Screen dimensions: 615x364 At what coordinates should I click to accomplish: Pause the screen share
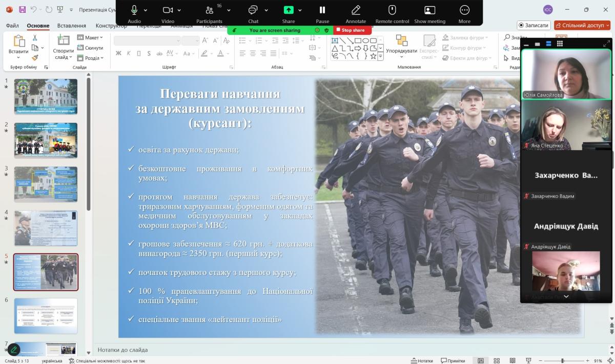(x=322, y=10)
